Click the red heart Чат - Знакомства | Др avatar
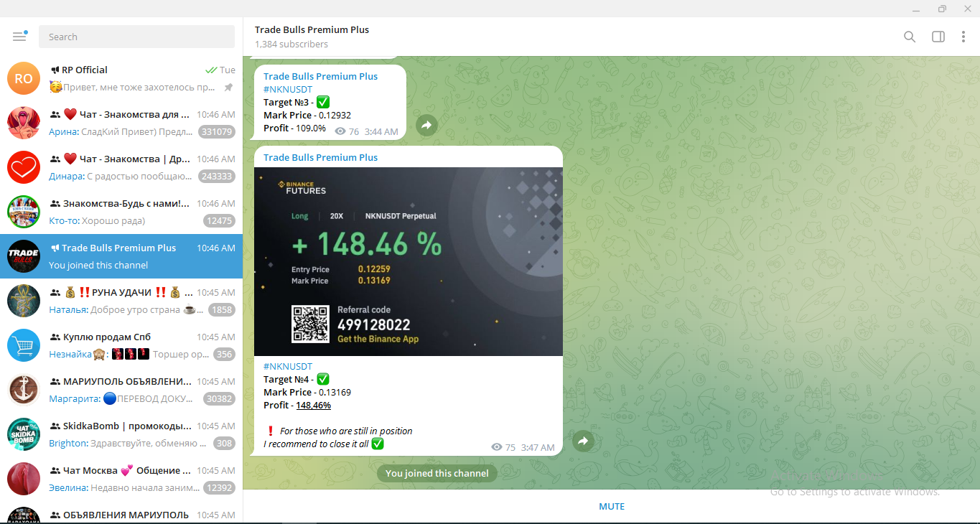The height and width of the screenshot is (524, 980). coord(24,167)
